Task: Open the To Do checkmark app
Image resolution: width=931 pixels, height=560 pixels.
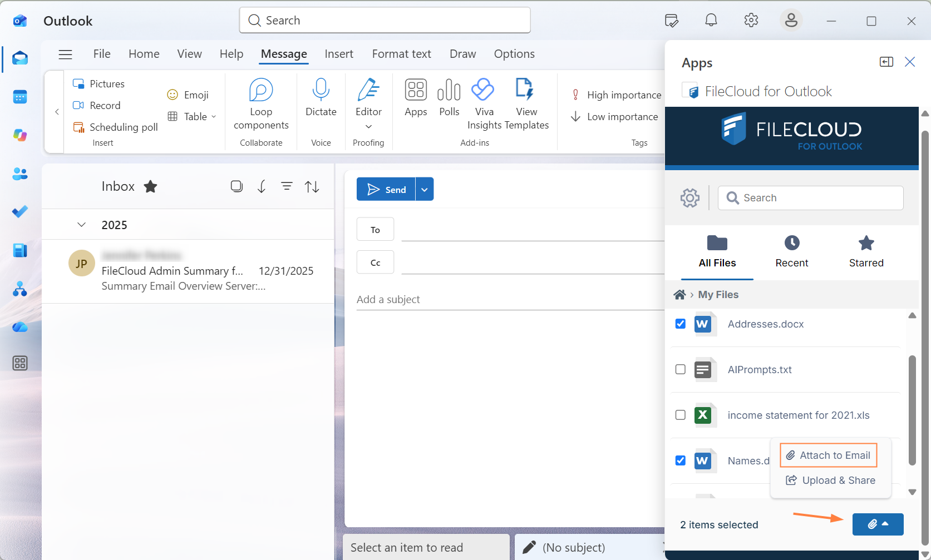Action: click(20, 212)
